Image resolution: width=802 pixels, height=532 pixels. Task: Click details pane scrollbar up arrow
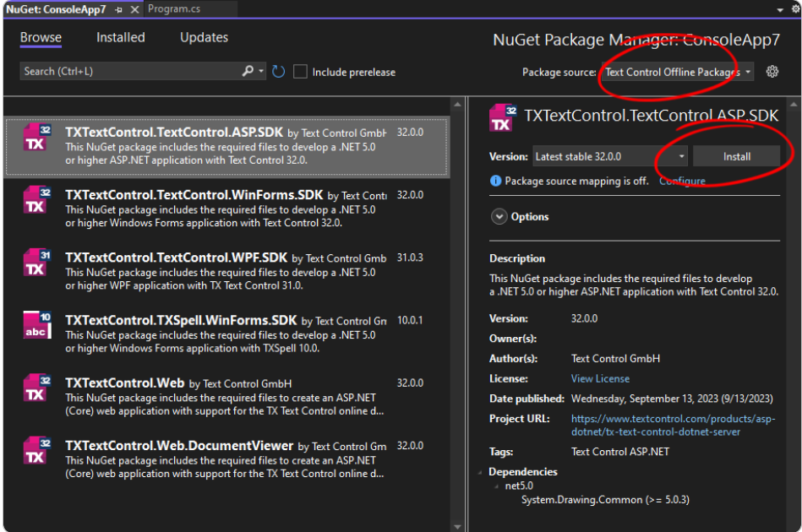coord(794,105)
